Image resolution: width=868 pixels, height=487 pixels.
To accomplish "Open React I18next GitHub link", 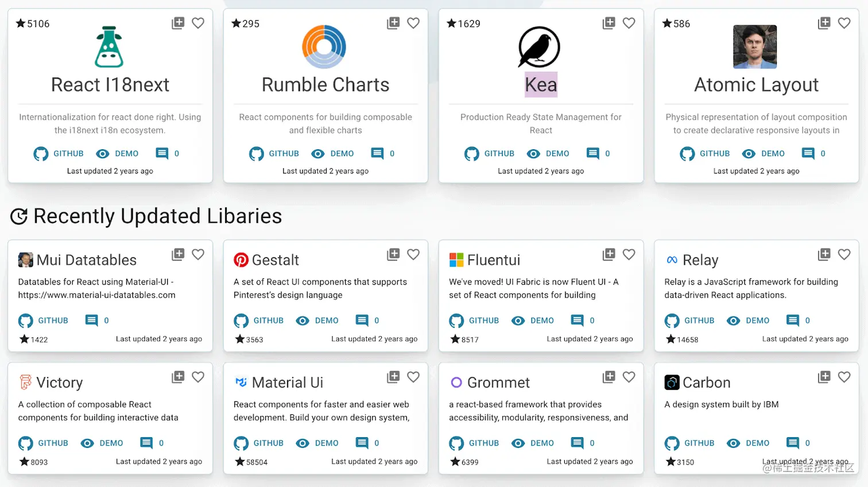I will click(x=59, y=154).
